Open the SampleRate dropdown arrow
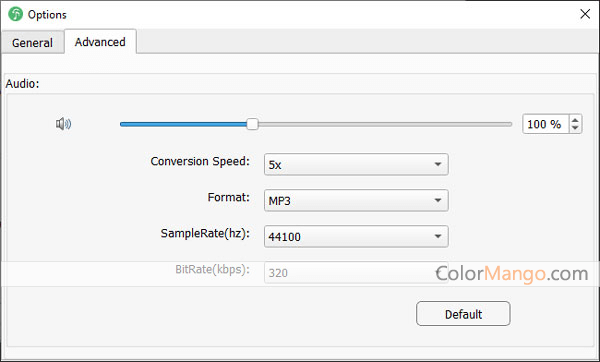600x362 pixels. [x=438, y=236]
